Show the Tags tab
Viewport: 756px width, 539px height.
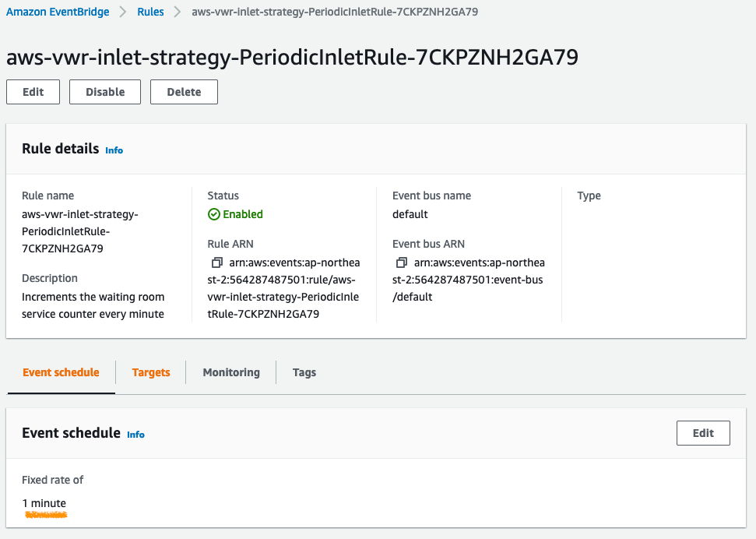[304, 372]
